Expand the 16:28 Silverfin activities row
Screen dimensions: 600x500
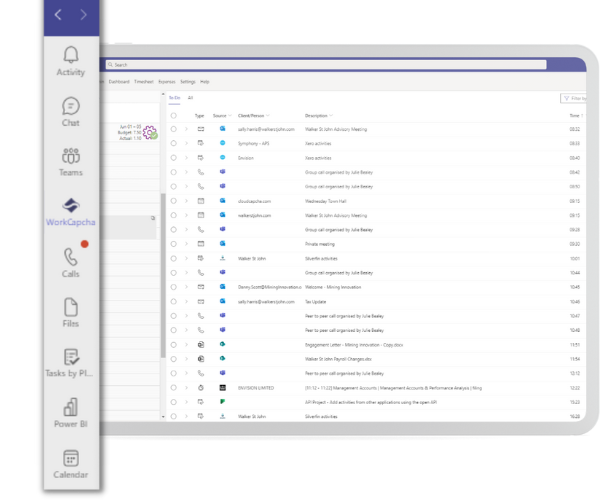[x=186, y=416]
